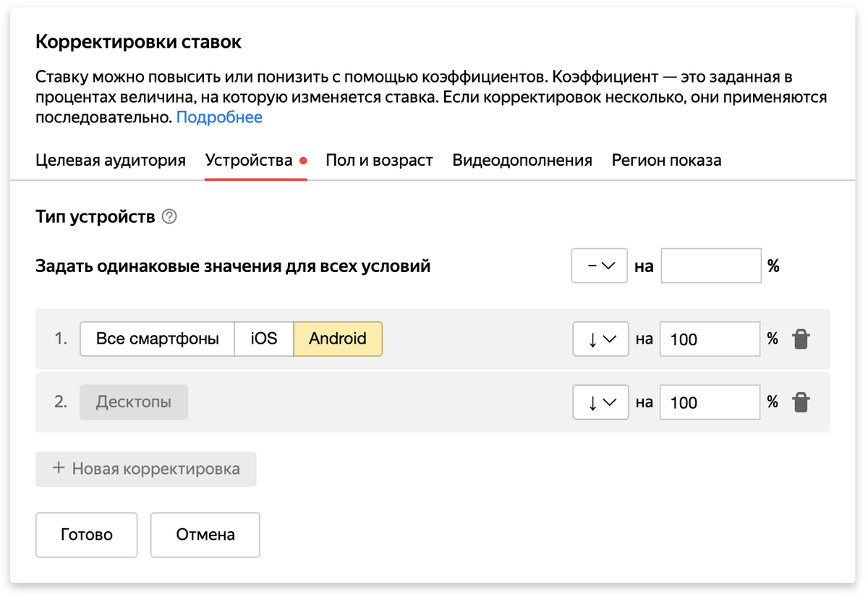Toggle the Android device option
The width and height of the screenshot is (868, 597).
(x=338, y=339)
